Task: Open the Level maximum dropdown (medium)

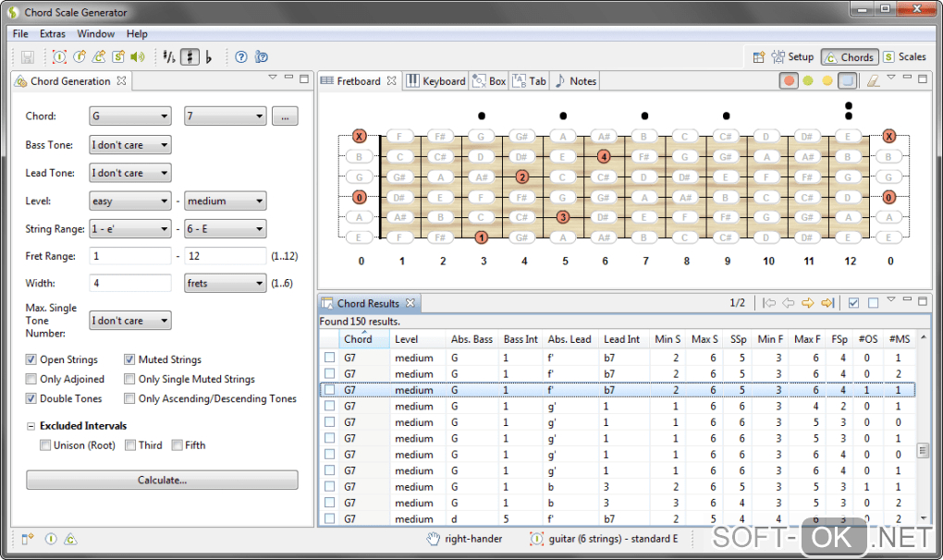Action: (x=225, y=201)
